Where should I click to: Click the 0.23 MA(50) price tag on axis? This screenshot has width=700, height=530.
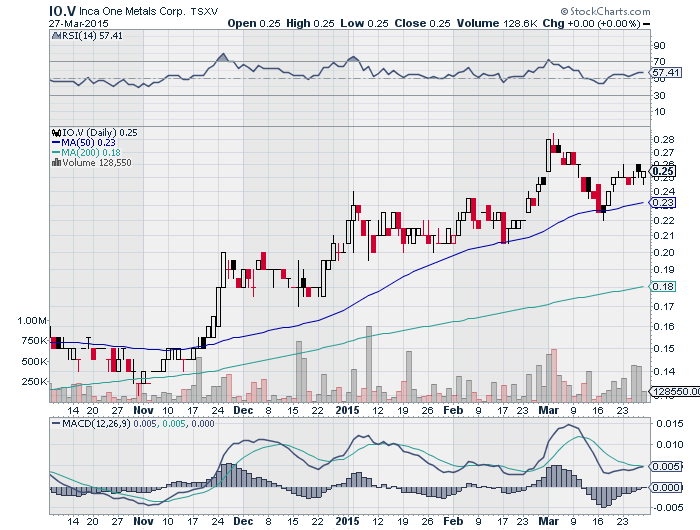coord(662,203)
